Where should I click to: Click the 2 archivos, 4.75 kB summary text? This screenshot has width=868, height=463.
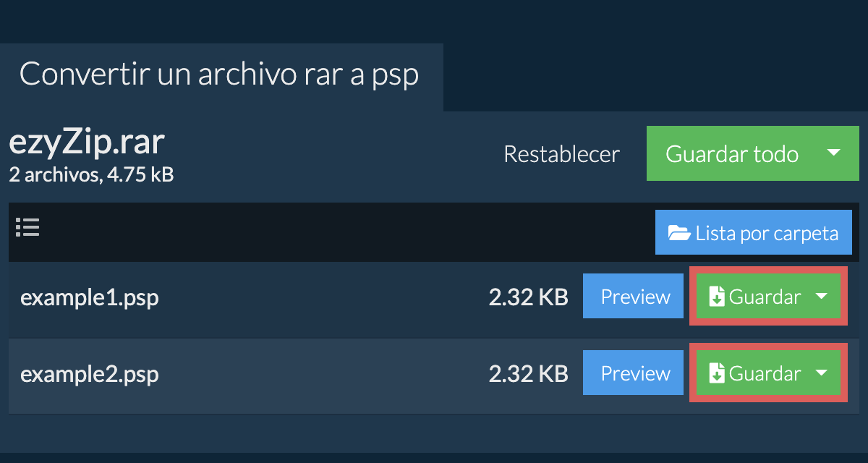[91, 174]
